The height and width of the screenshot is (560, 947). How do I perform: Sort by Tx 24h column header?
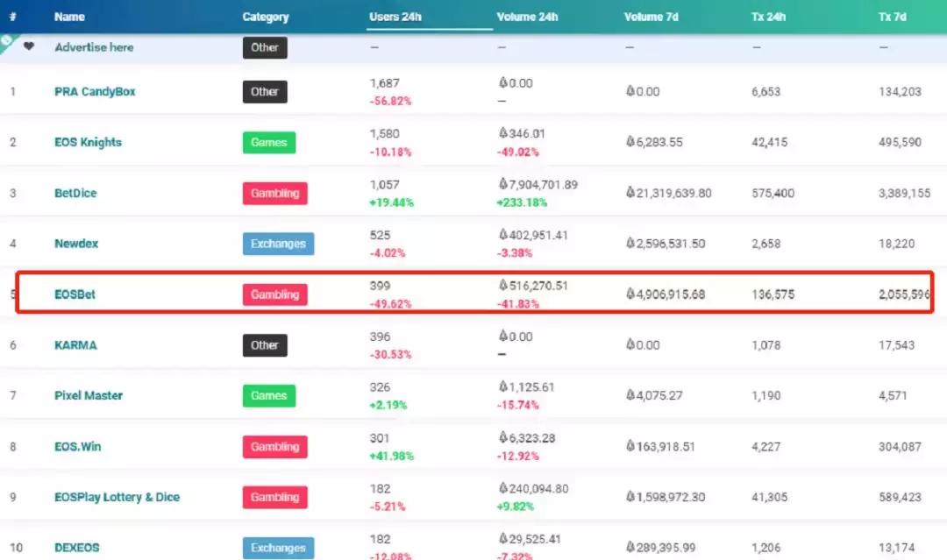pyautogui.click(x=768, y=17)
